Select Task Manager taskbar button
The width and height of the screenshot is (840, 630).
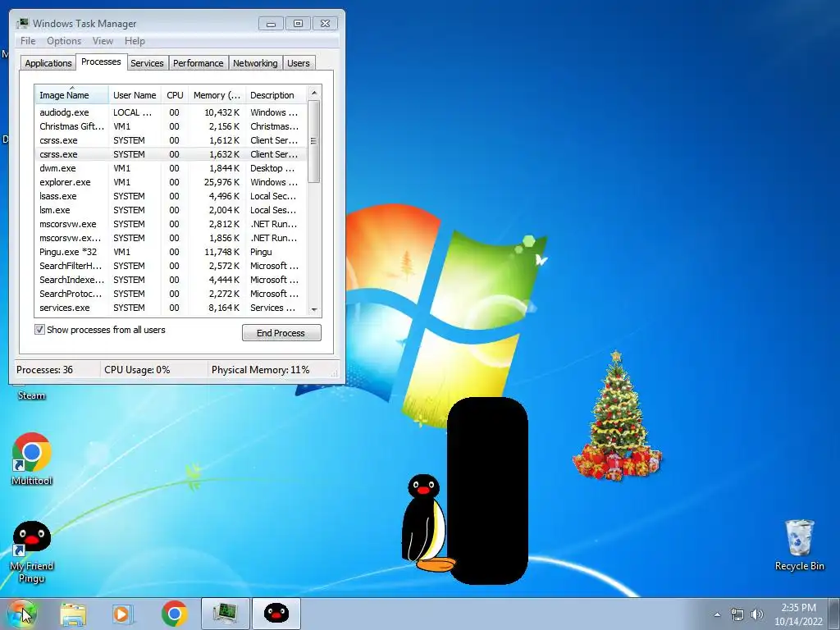[226, 614]
